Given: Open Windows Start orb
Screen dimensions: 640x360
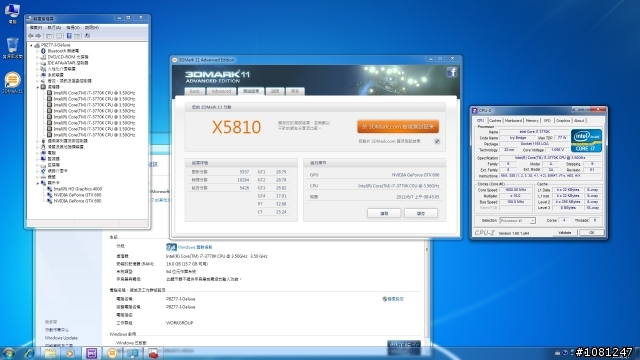Looking at the screenshot, I should [9, 353].
